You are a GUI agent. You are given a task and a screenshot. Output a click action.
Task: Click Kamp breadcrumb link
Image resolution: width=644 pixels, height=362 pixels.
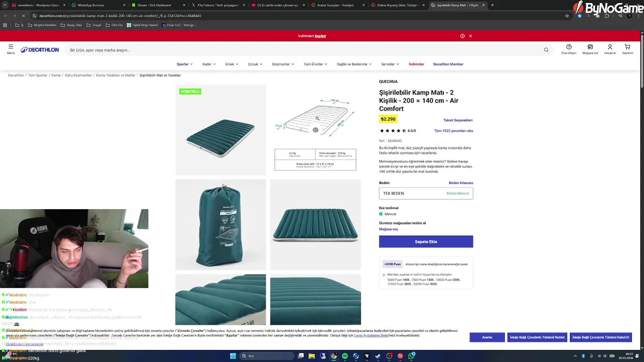point(56,75)
